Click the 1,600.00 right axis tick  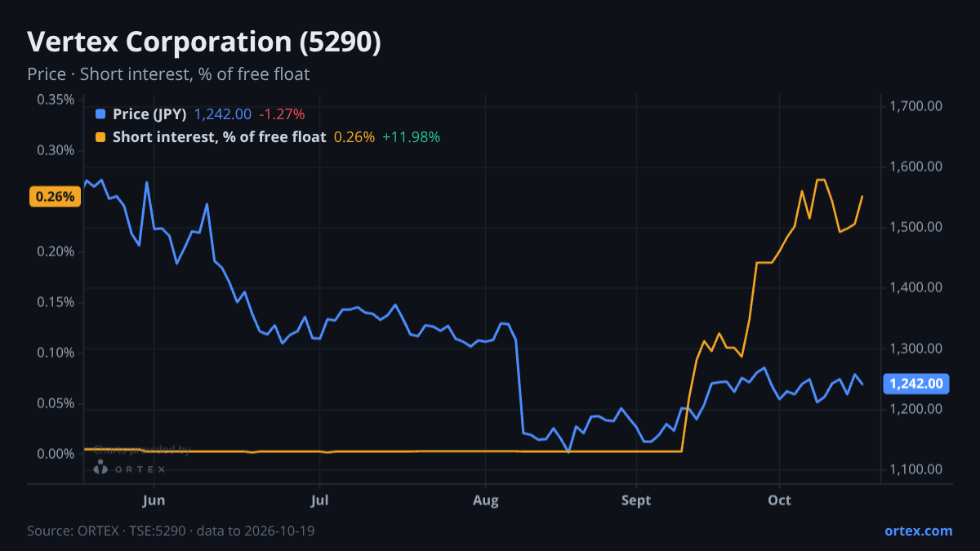pos(916,167)
